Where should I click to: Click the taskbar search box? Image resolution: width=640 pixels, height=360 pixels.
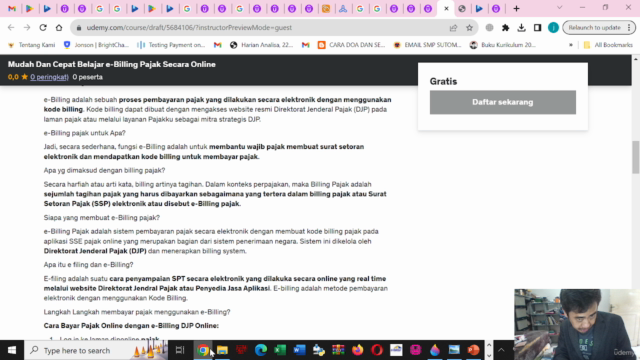point(96,350)
